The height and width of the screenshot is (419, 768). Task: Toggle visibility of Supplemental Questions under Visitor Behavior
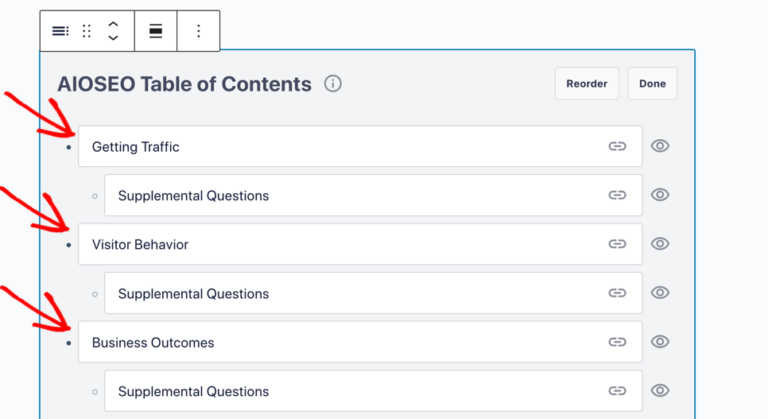pyautogui.click(x=660, y=293)
